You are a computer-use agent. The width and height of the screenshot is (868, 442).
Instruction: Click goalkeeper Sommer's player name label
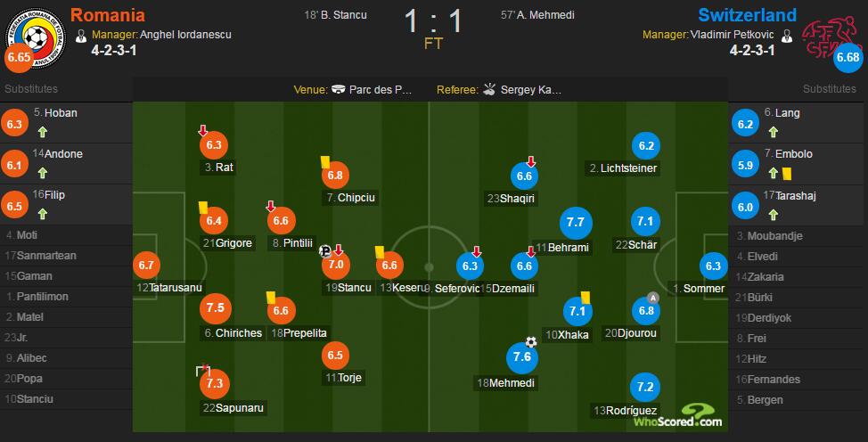[699, 289]
